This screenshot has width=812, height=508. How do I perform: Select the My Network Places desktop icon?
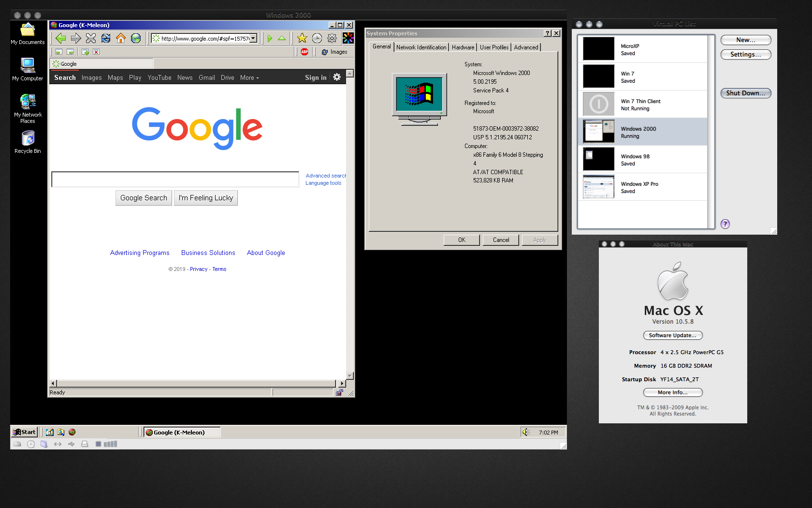tap(28, 109)
